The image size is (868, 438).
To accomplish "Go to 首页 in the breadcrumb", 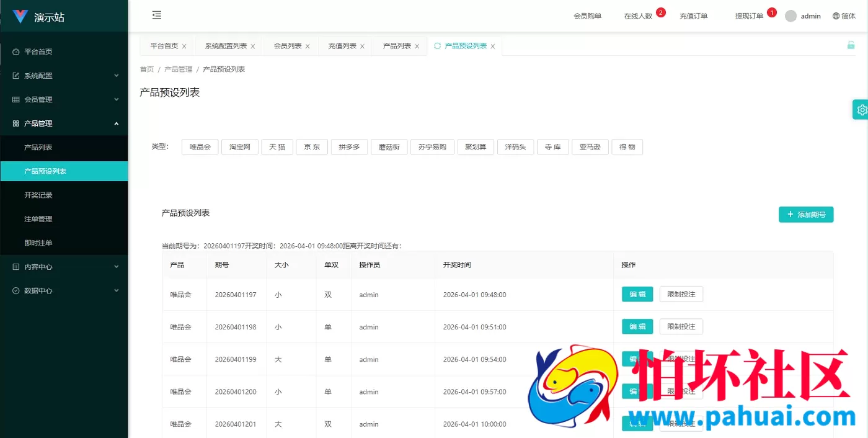I will click(x=147, y=69).
